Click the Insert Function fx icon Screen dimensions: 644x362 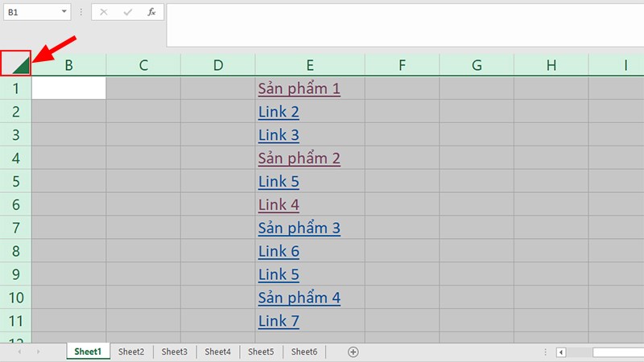[x=151, y=13]
